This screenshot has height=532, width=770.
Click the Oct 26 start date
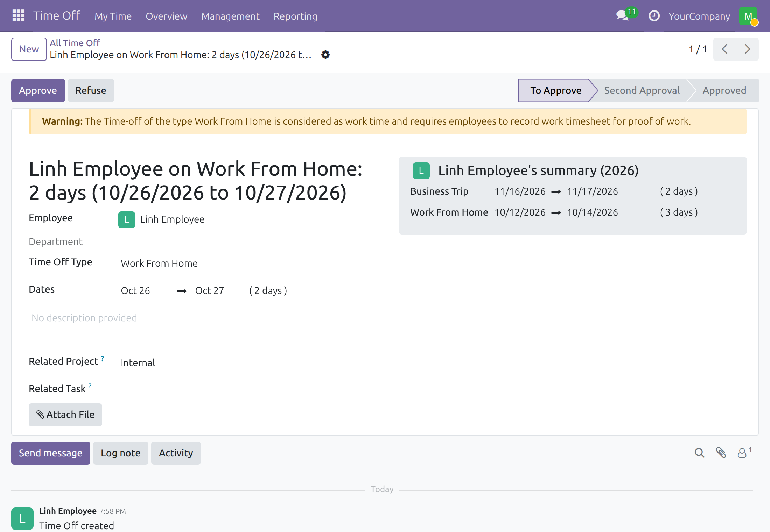pyautogui.click(x=135, y=290)
